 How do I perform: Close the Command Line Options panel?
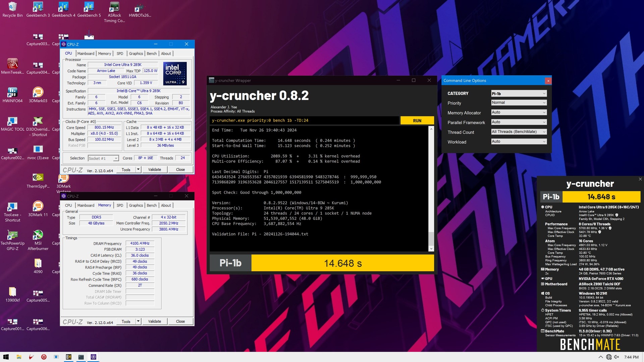pos(548,81)
